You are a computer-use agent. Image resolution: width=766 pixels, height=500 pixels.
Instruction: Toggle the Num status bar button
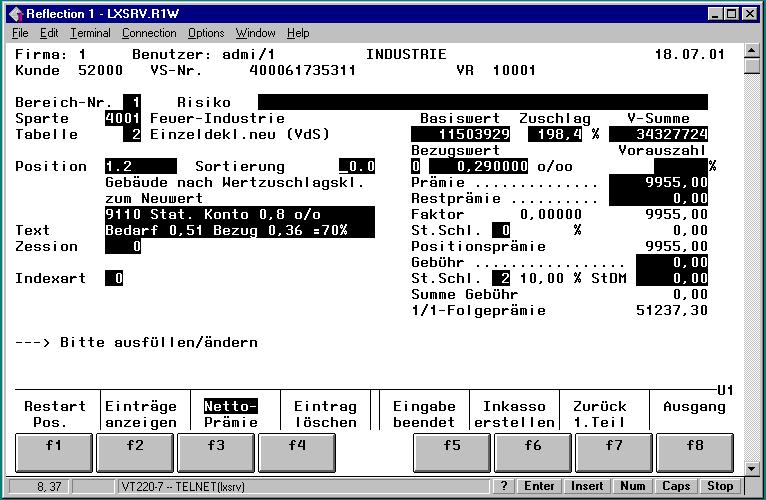coord(633,486)
